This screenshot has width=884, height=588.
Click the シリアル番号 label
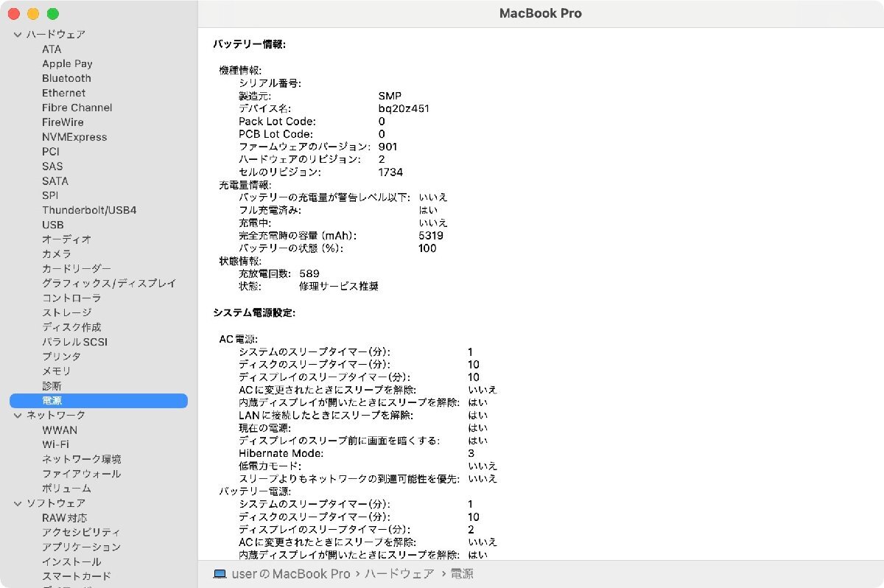tap(270, 83)
